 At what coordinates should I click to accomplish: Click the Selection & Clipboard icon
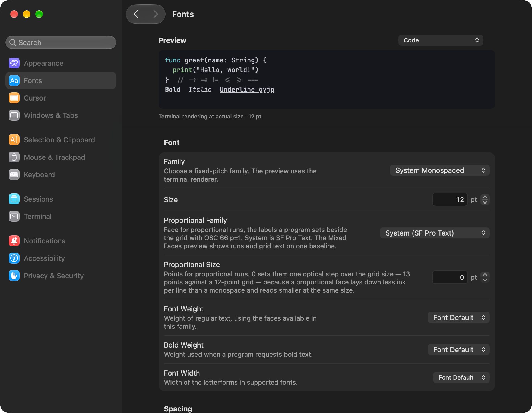coord(14,140)
